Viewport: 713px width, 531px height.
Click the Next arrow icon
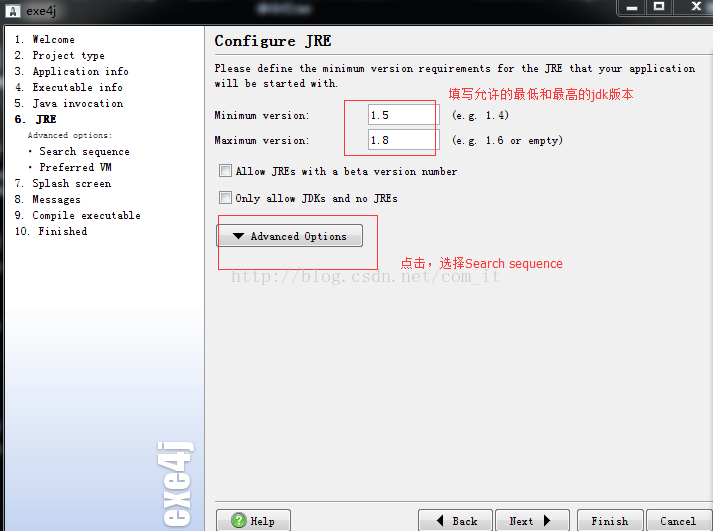tap(547, 521)
